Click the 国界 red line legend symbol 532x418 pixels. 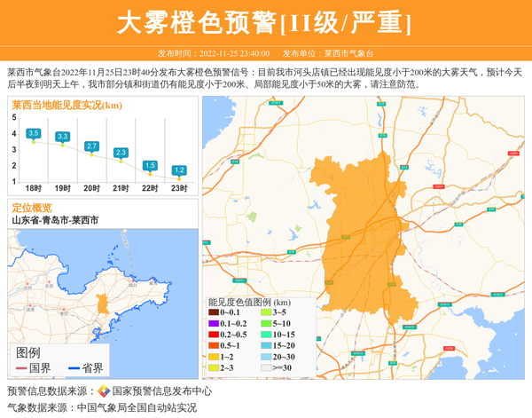21,368
